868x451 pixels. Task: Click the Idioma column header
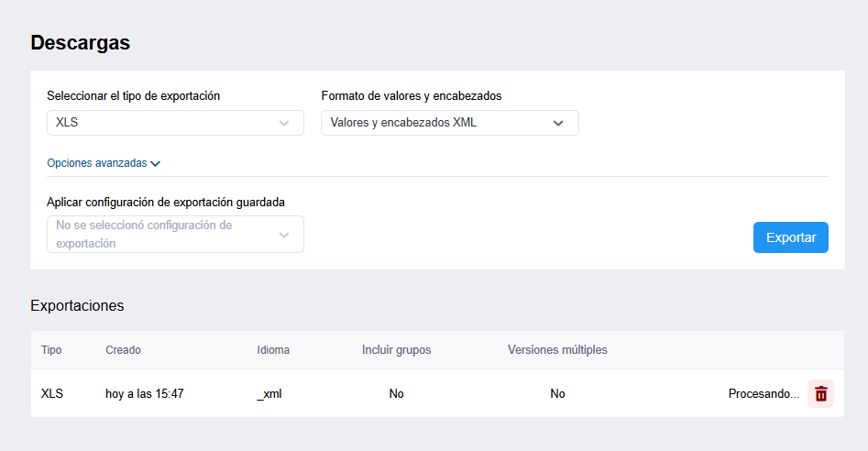click(x=273, y=350)
